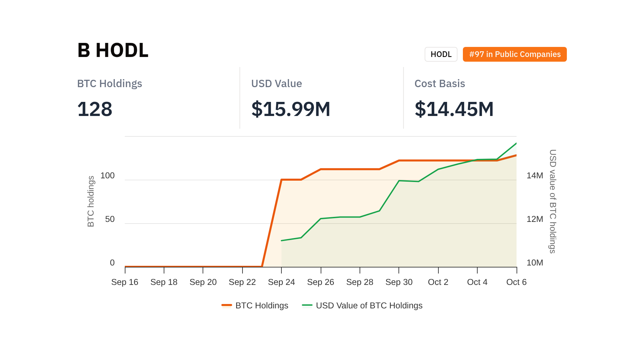Viewport: 644px width, 362px height.
Task: Click the orange BTC Holdings legend line swatch
Action: [227, 305]
